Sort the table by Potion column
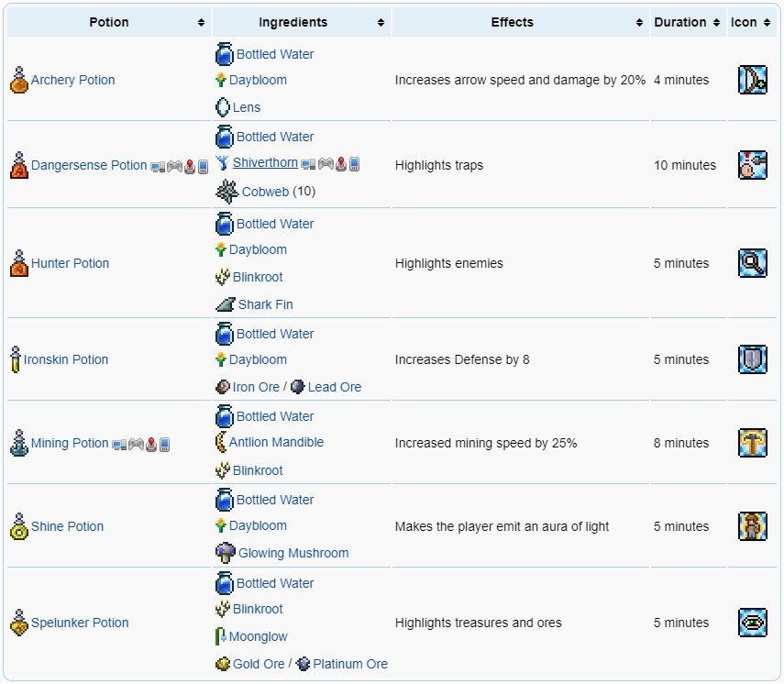 201,23
